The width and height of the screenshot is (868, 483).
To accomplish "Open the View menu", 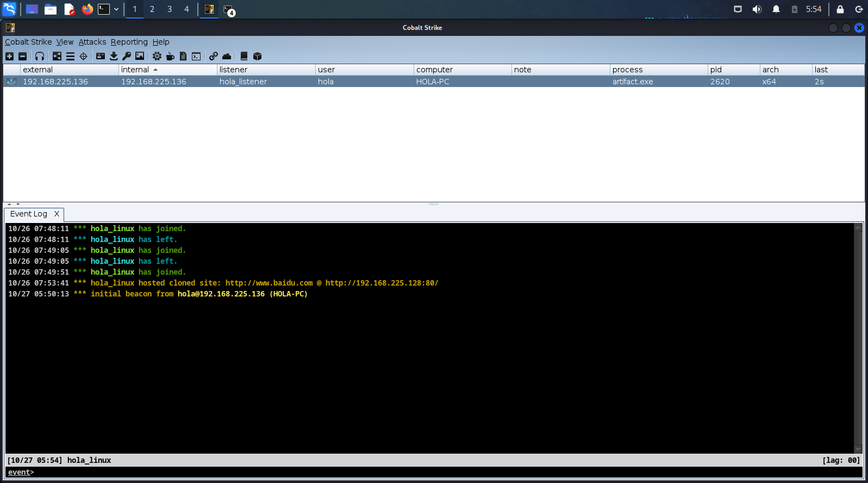I will (x=65, y=42).
